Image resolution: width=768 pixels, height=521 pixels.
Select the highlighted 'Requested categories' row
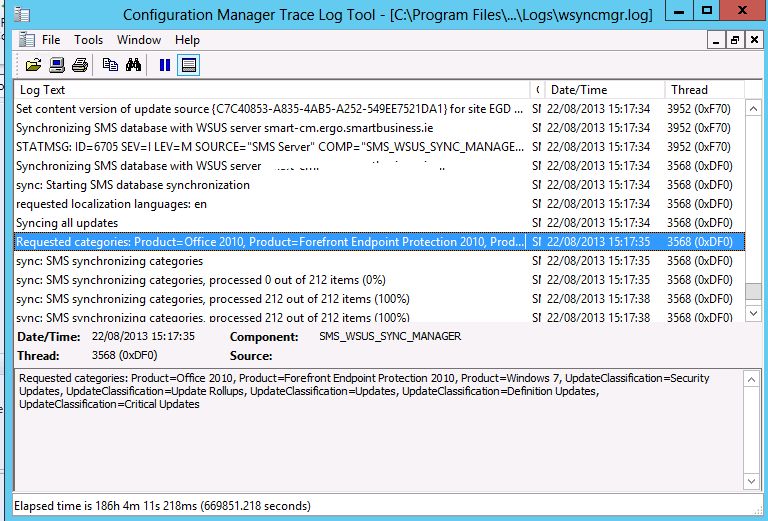pyautogui.click(x=380, y=242)
